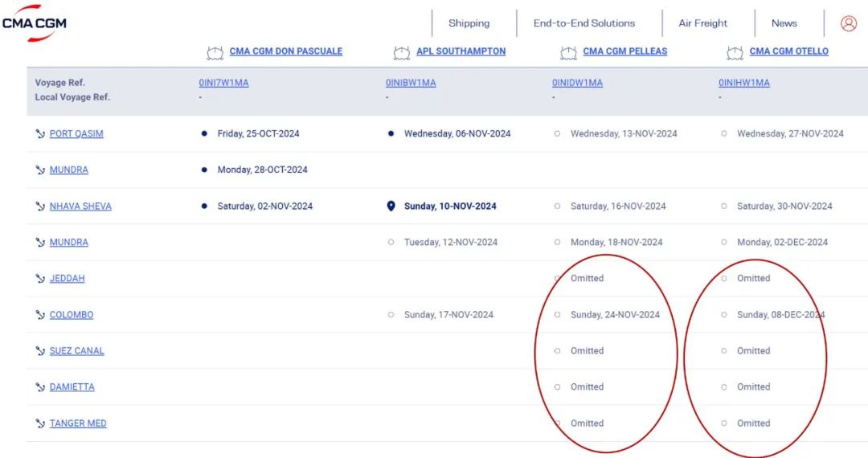Open voyage reference 0INIDW1MA
The height and width of the screenshot is (458, 868).
577,83
